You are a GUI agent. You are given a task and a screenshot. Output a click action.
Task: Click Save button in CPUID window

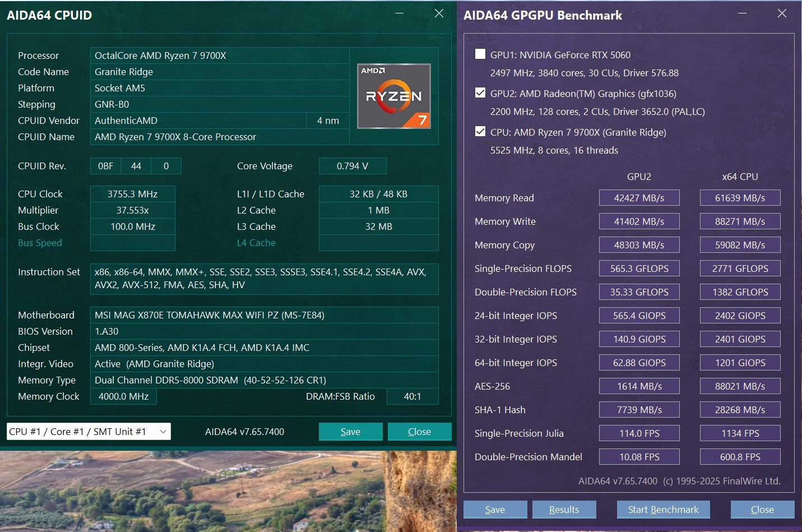click(x=350, y=432)
